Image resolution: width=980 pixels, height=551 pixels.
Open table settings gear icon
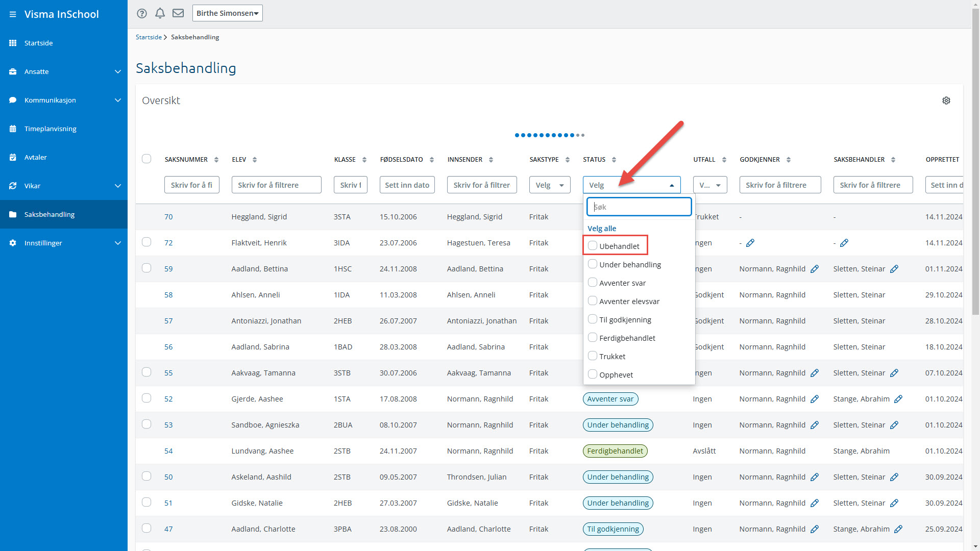click(946, 101)
